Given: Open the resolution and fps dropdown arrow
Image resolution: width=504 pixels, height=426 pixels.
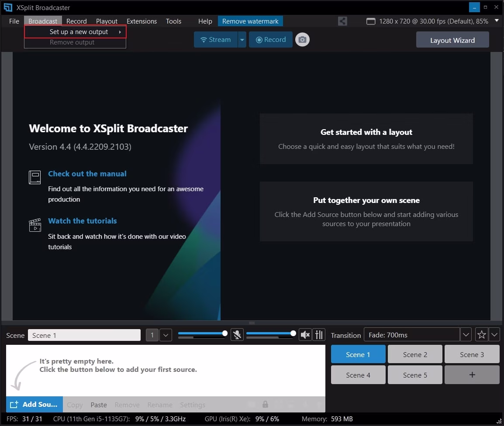Looking at the screenshot, I should pos(497,21).
